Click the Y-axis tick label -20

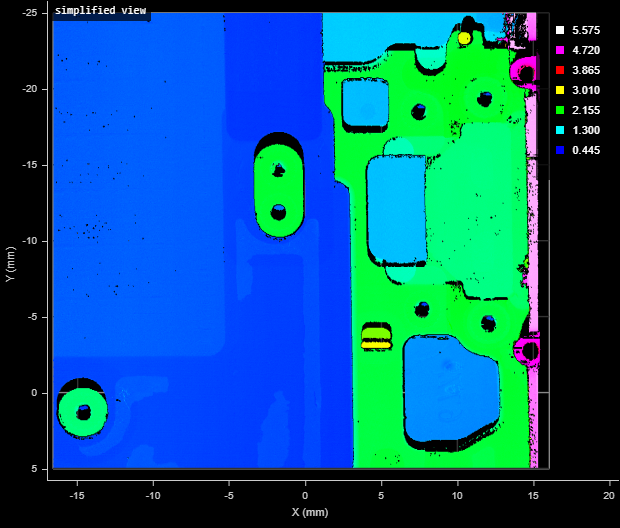point(30,89)
